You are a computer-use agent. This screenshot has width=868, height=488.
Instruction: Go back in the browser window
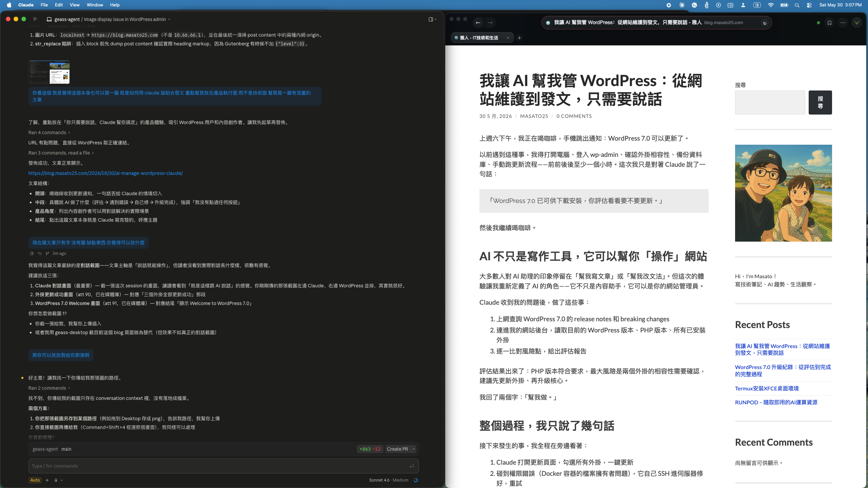[478, 23]
